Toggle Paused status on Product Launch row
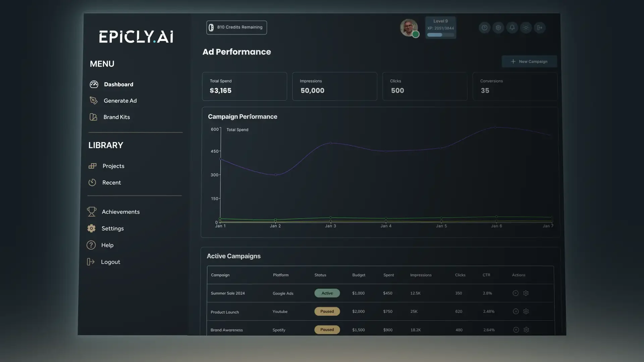This screenshot has width=644, height=362. click(x=327, y=311)
